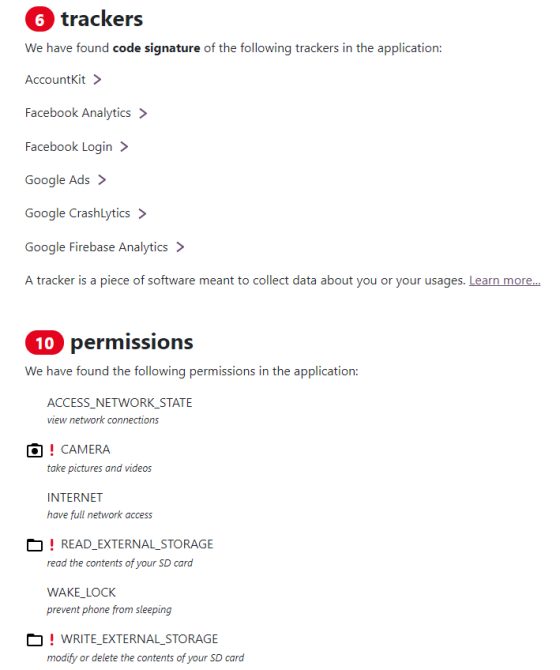
Task: Click the red exclamation mark next to WRITE_EXTERNAL_STORAGE
Action: tap(52, 639)
